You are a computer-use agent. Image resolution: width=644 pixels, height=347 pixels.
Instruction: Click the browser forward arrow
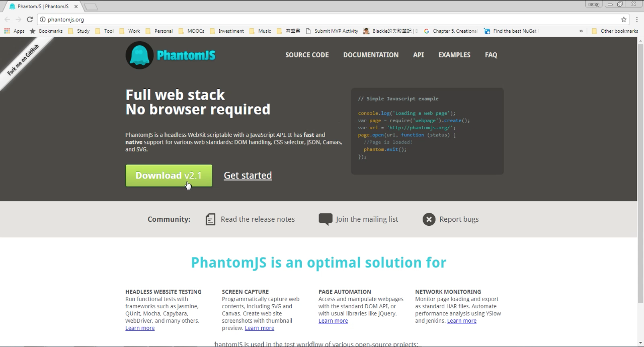pos(18,20)
